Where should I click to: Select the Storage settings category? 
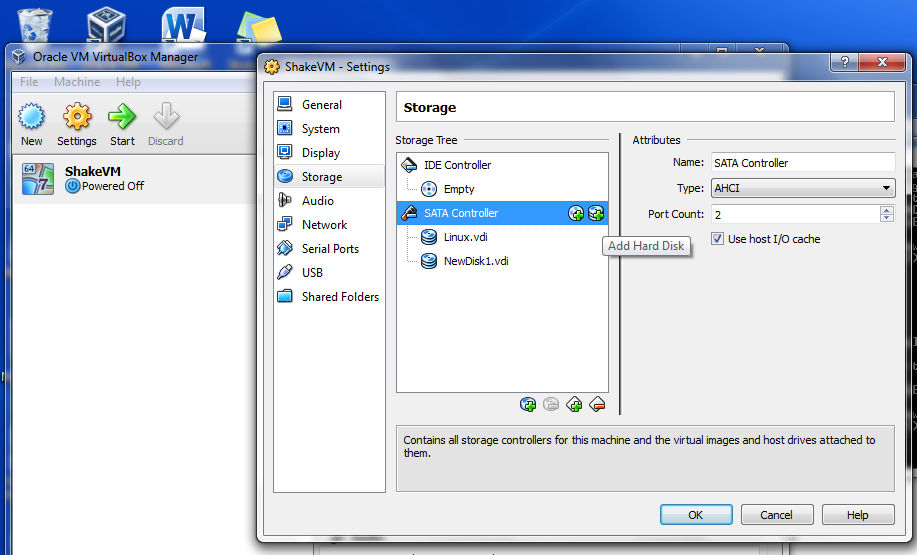pos(329,177)
